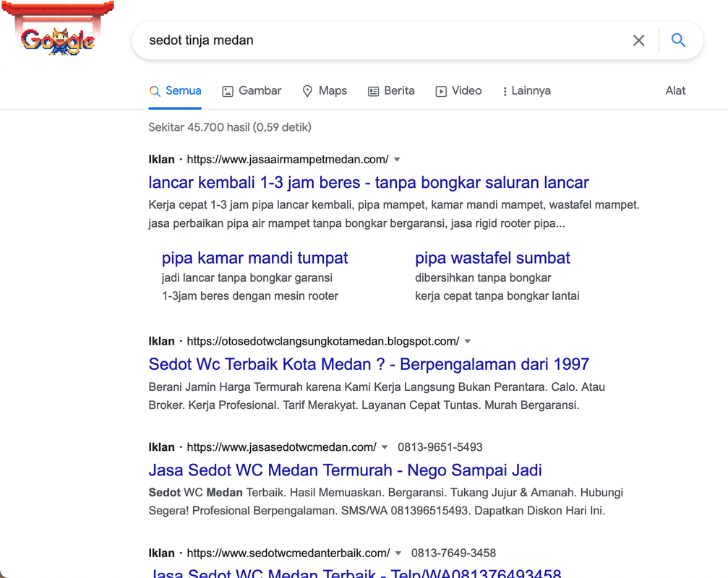
Task: Open "lancar kembali 1-3 jam beres" ad link
Action: point(369,182)
